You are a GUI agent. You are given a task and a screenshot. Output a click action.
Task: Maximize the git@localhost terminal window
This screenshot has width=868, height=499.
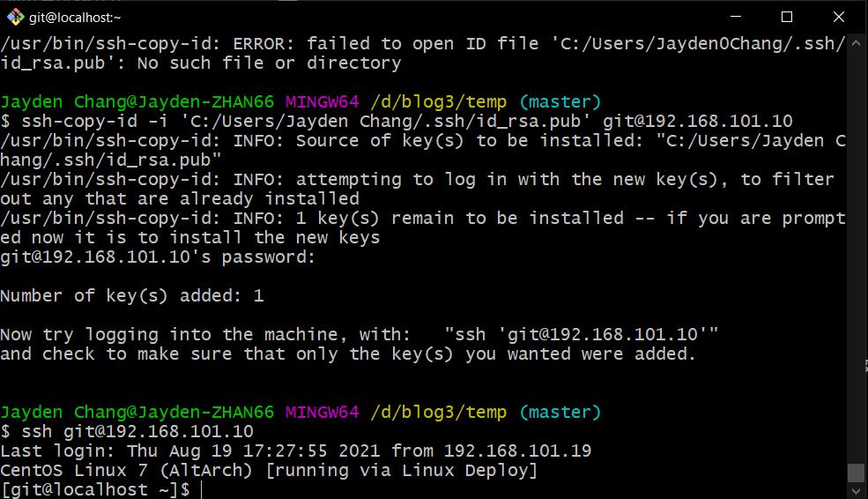click(x=787, y=17)
